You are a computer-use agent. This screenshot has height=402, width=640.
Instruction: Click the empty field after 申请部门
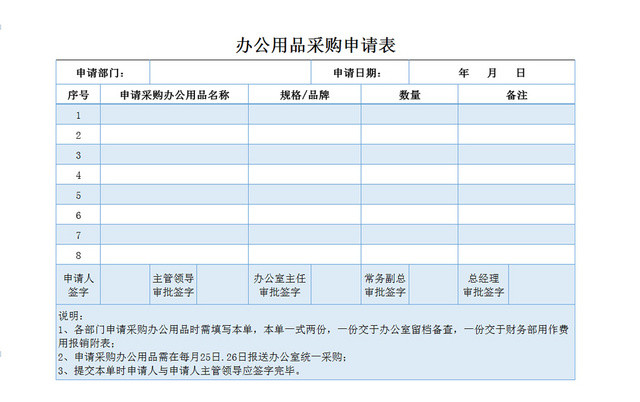coord(230,73)
